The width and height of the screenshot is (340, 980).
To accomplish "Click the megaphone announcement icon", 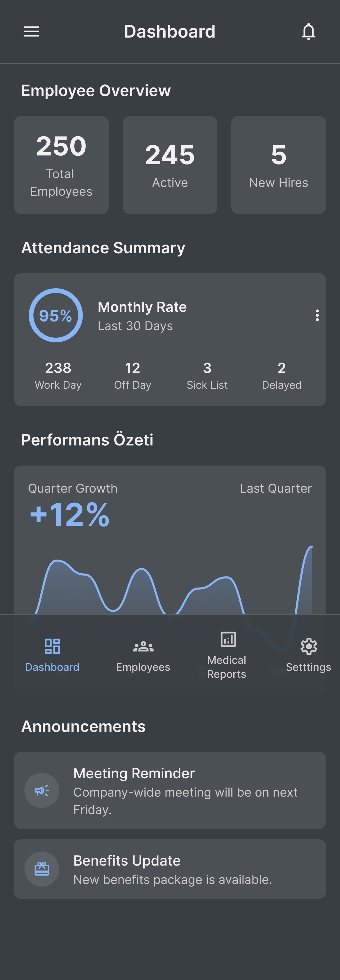I will pos(42,790).
